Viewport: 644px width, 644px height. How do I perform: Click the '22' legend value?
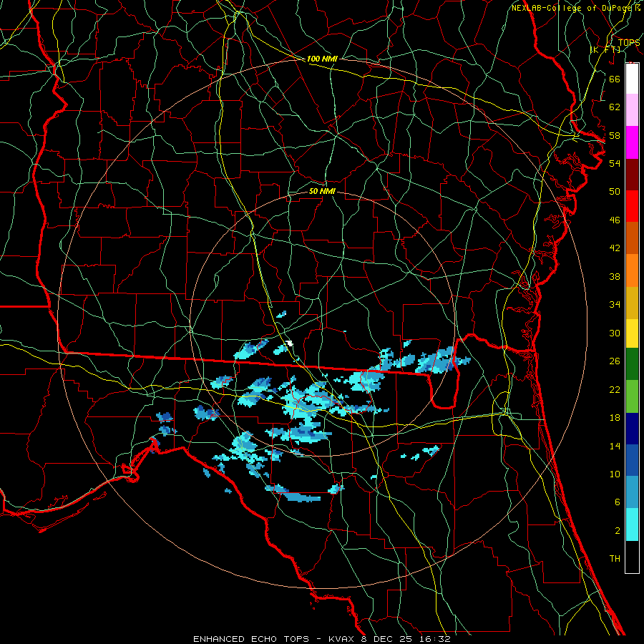615,389
